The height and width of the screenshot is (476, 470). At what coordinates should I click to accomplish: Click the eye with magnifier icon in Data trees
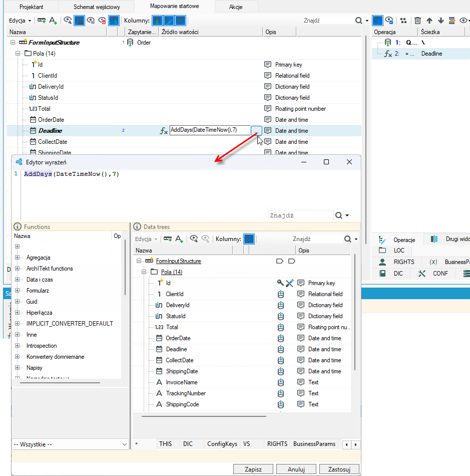pos(194,239)
